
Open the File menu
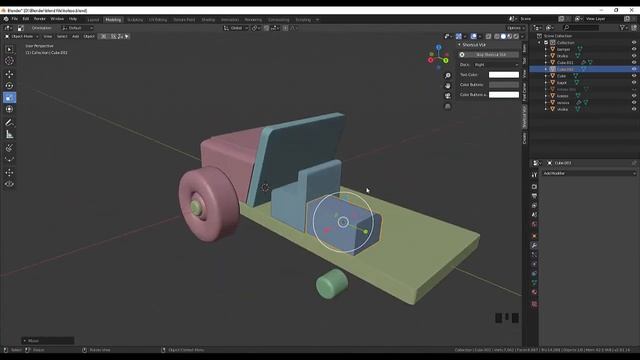[x=14, y=19]
